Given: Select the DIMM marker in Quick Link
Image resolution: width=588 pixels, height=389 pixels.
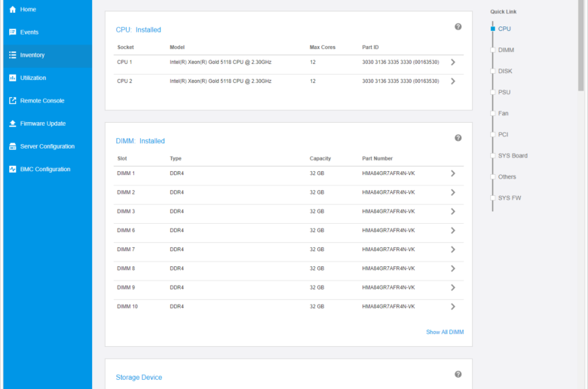Looking at the screenshot, I should 493,50.
